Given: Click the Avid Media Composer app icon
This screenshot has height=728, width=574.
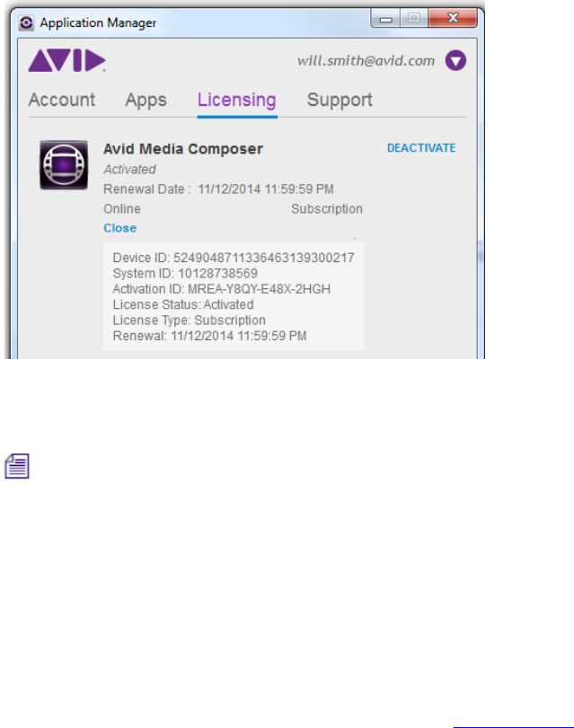Looking at the screenshot, I should [64, 165].
